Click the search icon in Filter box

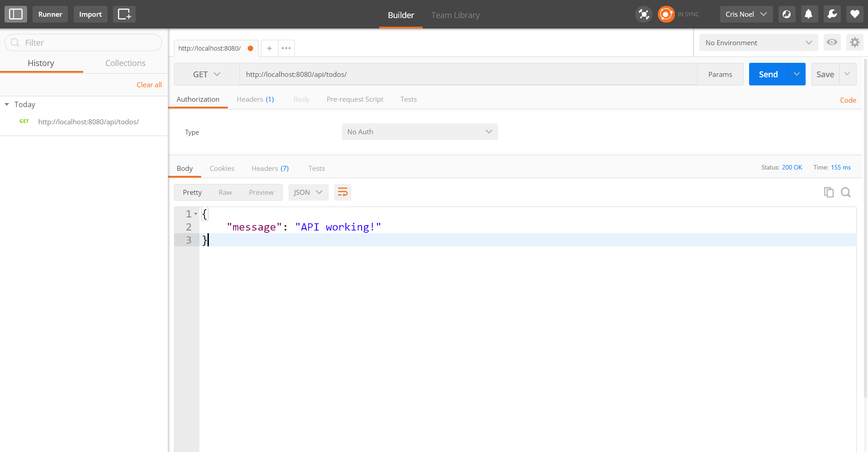point(15,42)
